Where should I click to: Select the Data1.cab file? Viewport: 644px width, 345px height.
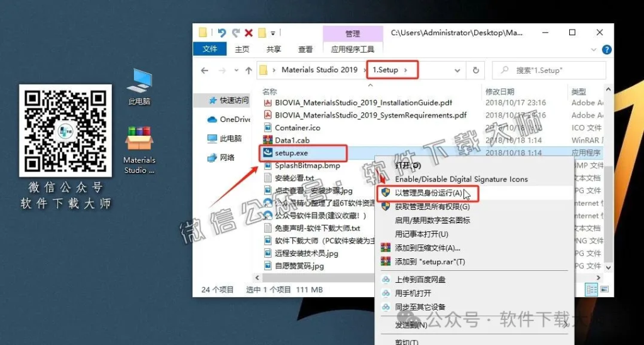click(292, 140)
